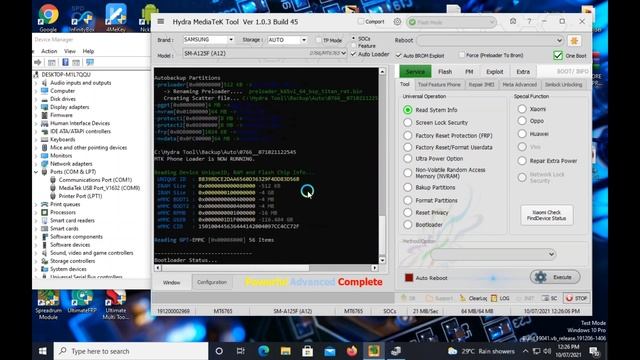Open the Method/Option dropdown above Execute
The height and width of the screenshot is (360, 640).
pyautogui.click(x=493, y=254)
